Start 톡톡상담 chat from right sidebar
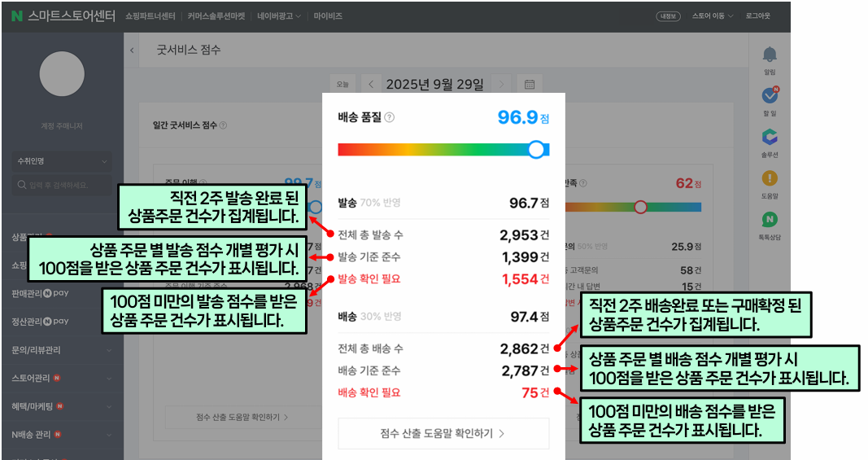This screenshot has height=460, width=868. [x=770, y=220]
